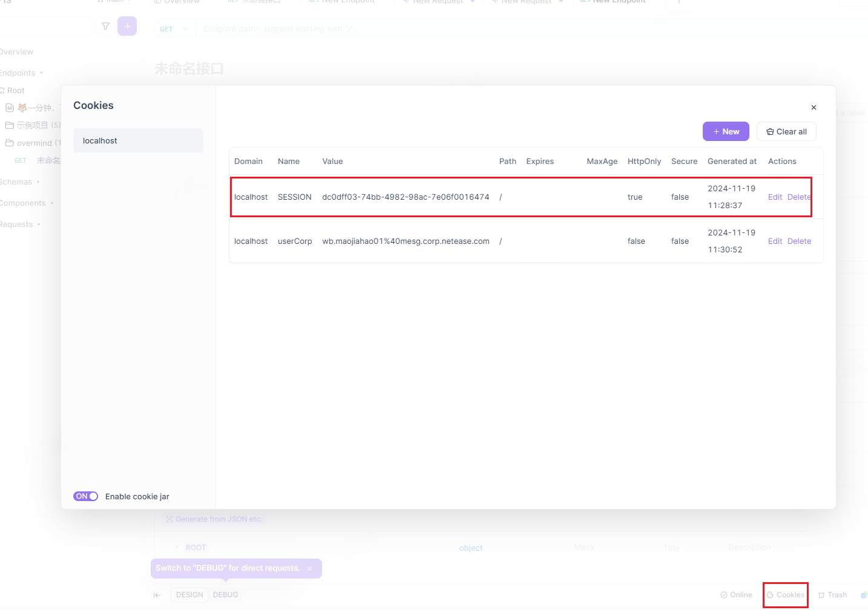Viewport: 868px width, 610px height.
Task: Delete the SESSION cookie
Action: 799,197
